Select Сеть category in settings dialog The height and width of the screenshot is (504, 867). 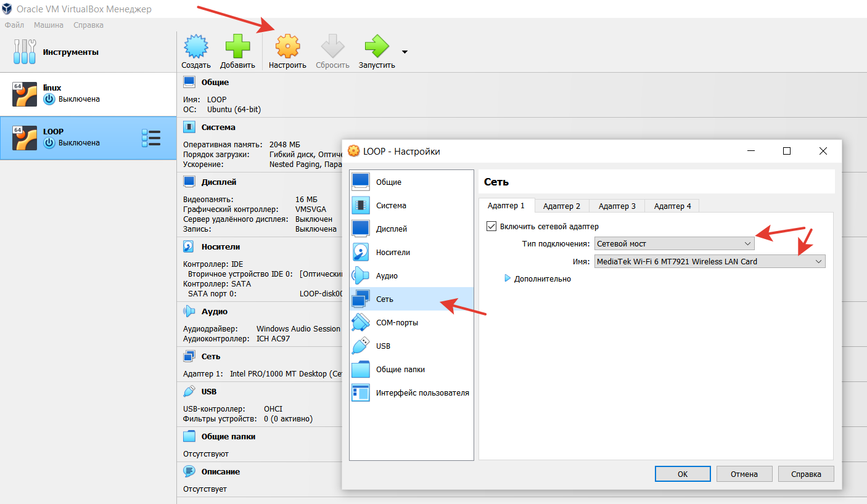tap(411, 299)
